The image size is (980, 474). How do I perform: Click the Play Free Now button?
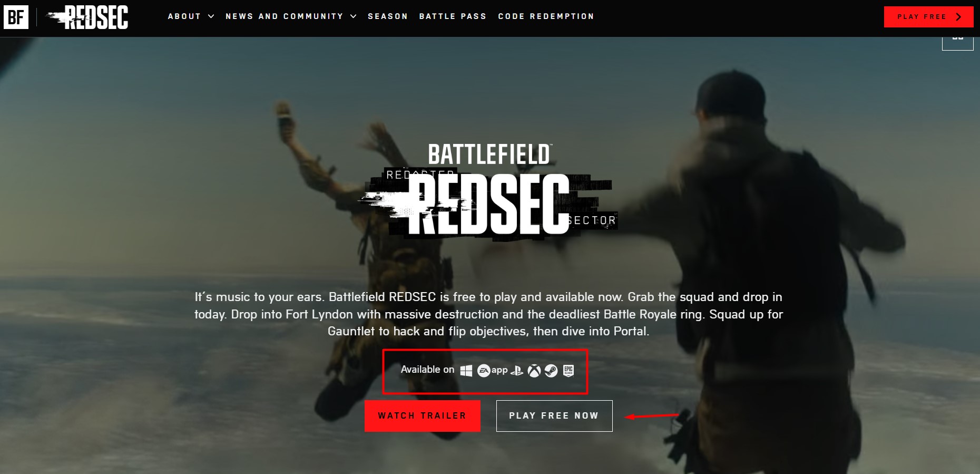click(x=554, y=416)
